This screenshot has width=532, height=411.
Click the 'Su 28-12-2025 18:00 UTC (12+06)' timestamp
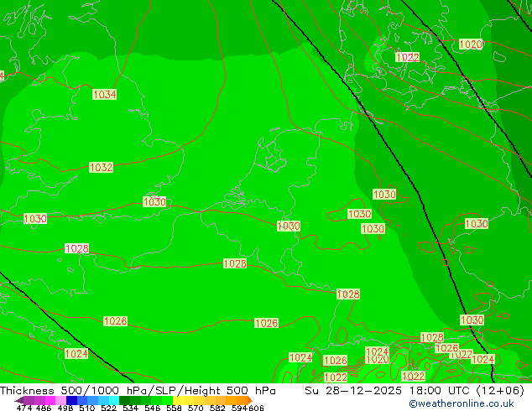coord(415,391)
